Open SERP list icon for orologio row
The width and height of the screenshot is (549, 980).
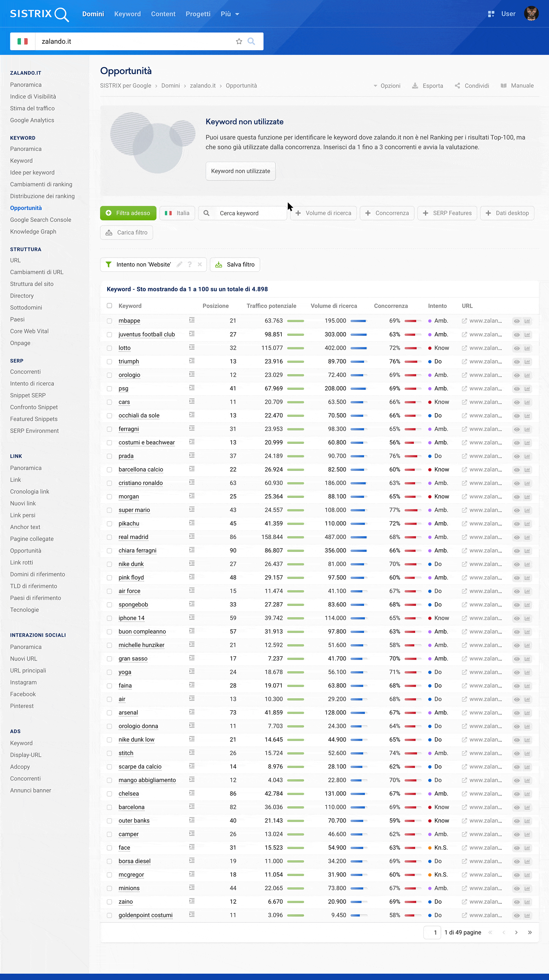192,374
